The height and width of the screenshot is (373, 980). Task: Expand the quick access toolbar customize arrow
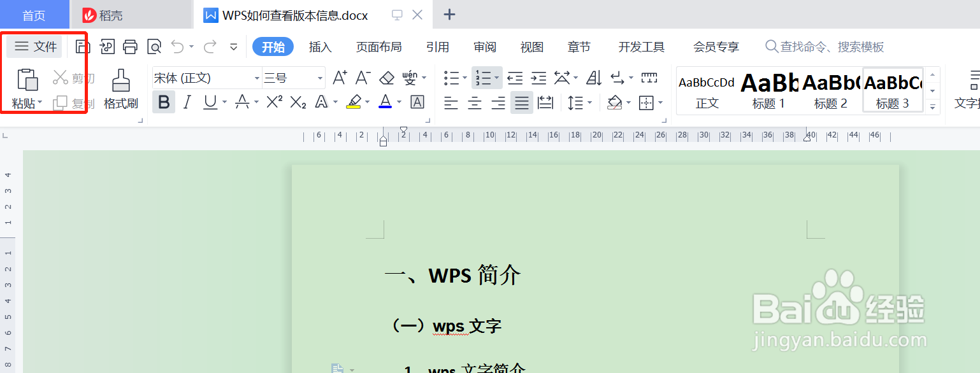(x=234, y=46)
